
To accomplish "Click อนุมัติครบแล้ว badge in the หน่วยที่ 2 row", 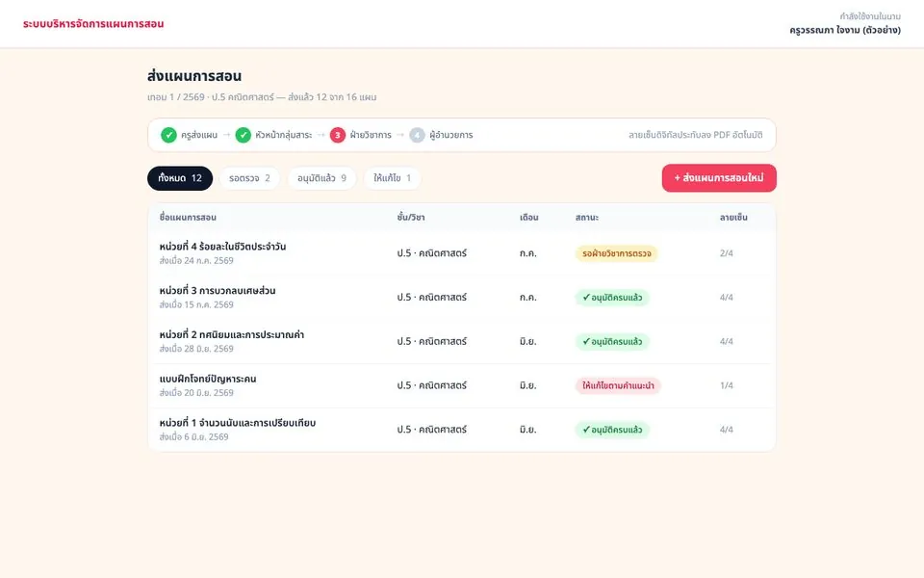I will (x=612, y=341).
